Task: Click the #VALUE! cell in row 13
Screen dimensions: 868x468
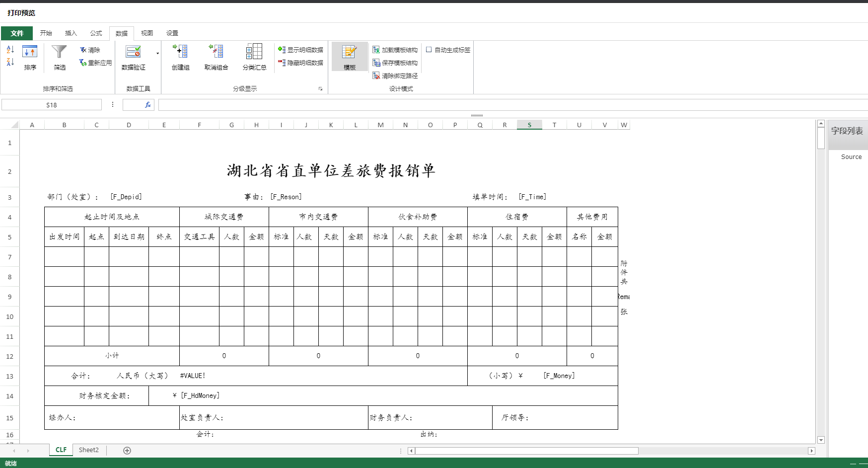Action: coord(193,376)
